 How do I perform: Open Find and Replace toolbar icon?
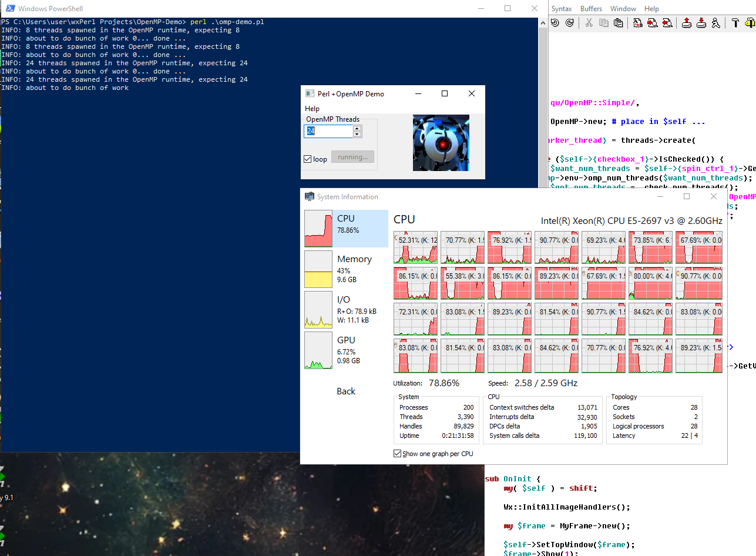click(638, 23)
